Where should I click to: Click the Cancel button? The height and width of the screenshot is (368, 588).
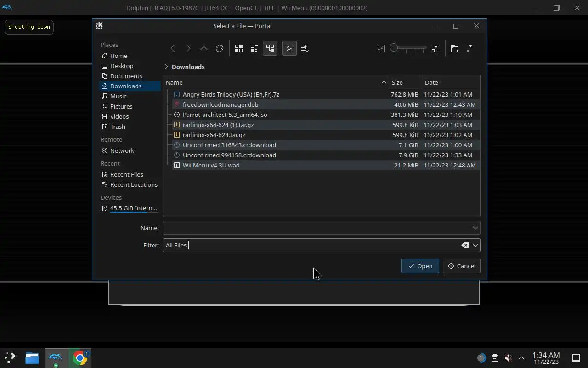(462, 266)
